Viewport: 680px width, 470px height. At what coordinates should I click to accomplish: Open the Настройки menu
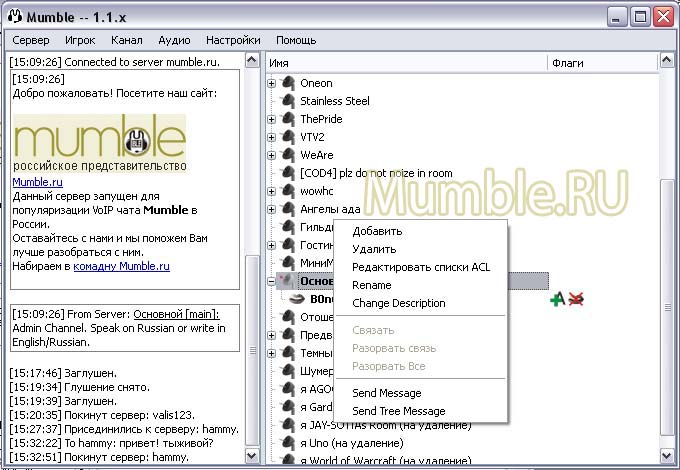click(x=233, y=40)
